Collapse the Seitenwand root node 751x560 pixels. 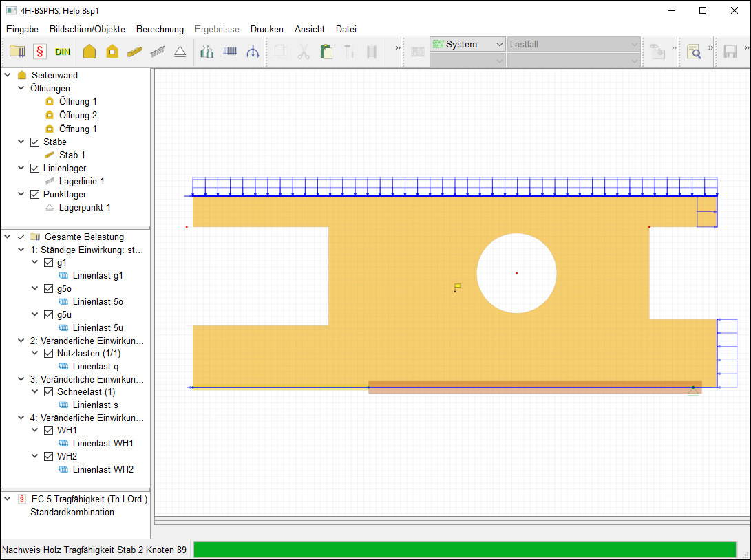click(8, 75)
